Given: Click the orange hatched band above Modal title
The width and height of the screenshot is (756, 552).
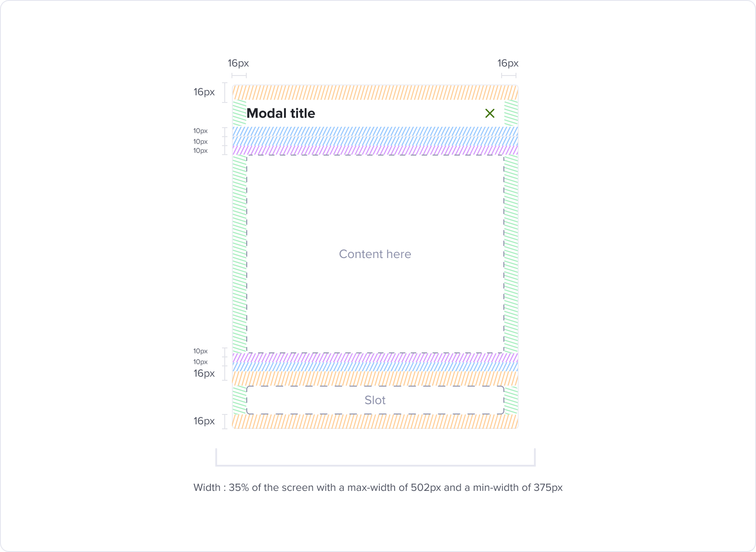Looking at the screenshot, I should (375, 93).
